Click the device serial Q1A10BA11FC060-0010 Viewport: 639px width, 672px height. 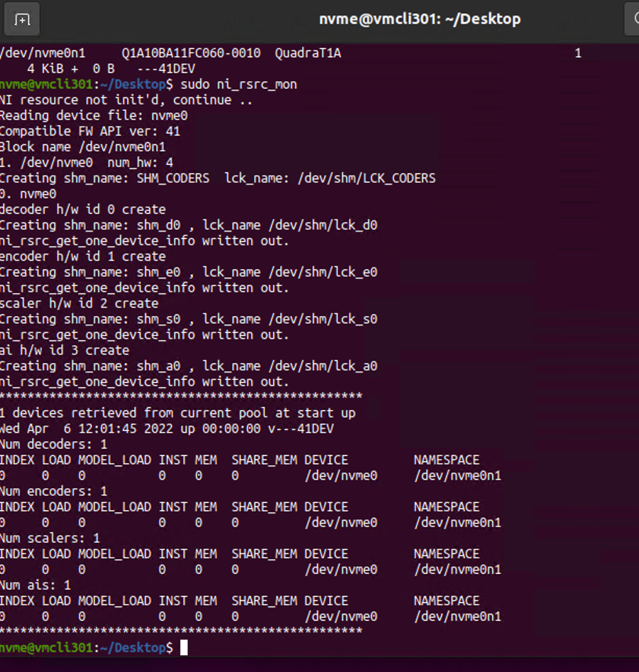[x=191, y=53]
